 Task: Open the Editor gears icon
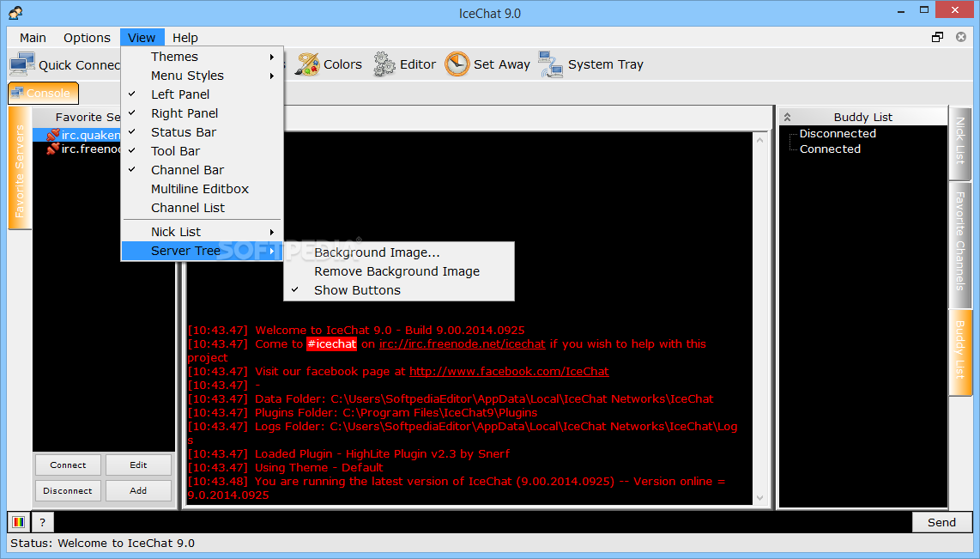[x=384, y=64]
